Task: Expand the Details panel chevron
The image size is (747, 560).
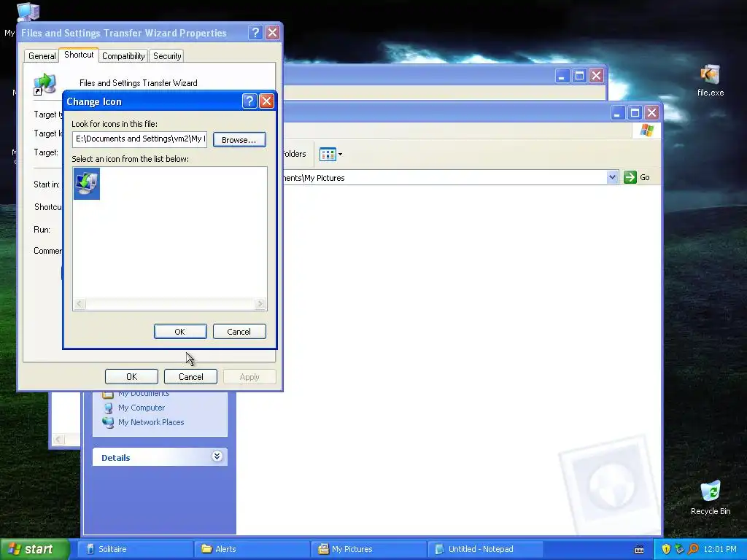Action: (x=217, y=456)
